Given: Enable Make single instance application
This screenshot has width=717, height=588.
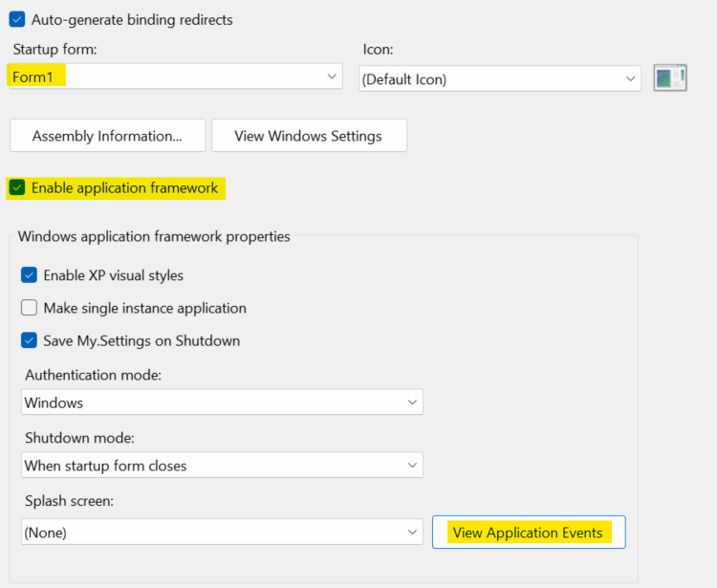Looking at the screenshot, I should 30,308.
